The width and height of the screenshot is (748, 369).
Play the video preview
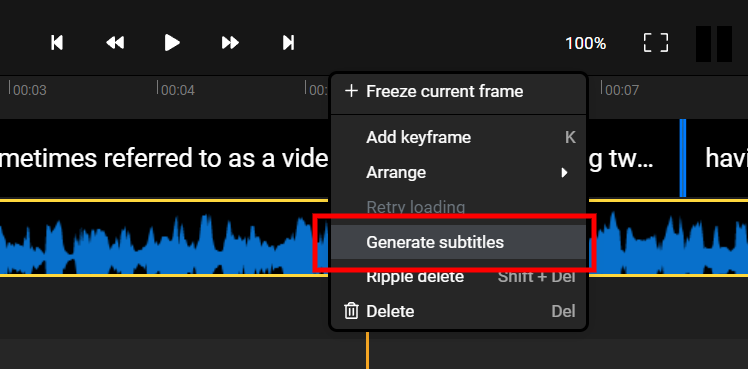pyautogui.click(x=172, y=42)
